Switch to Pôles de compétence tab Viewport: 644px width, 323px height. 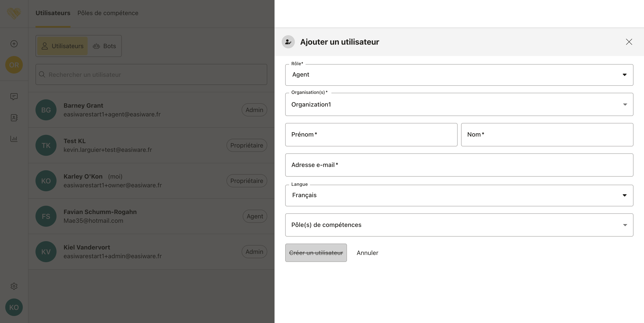tap(108, 13)
